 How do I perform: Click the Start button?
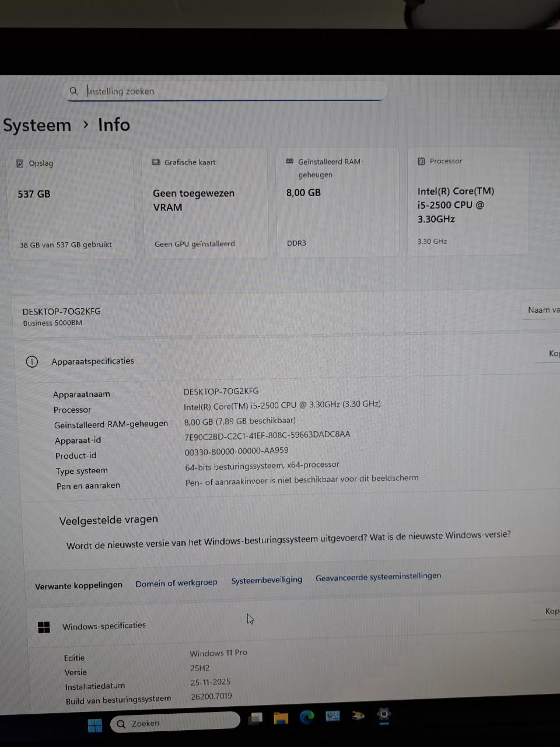[95, 725]
